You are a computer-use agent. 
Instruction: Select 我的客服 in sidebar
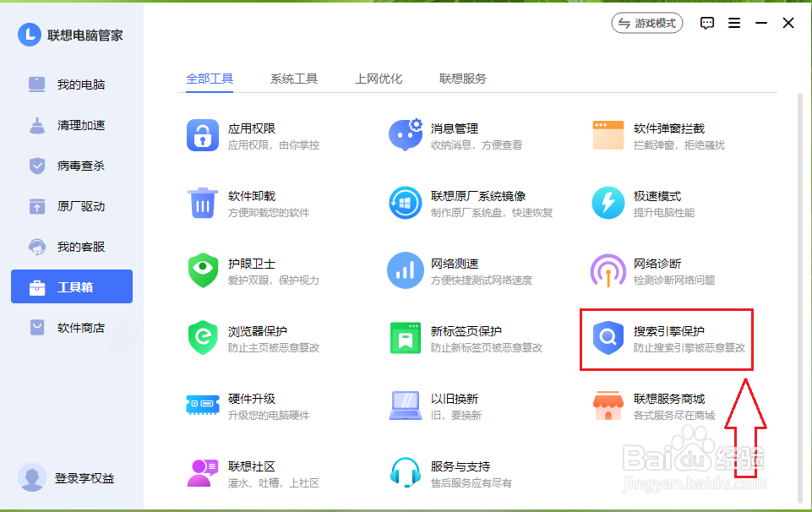coord(72,247)
